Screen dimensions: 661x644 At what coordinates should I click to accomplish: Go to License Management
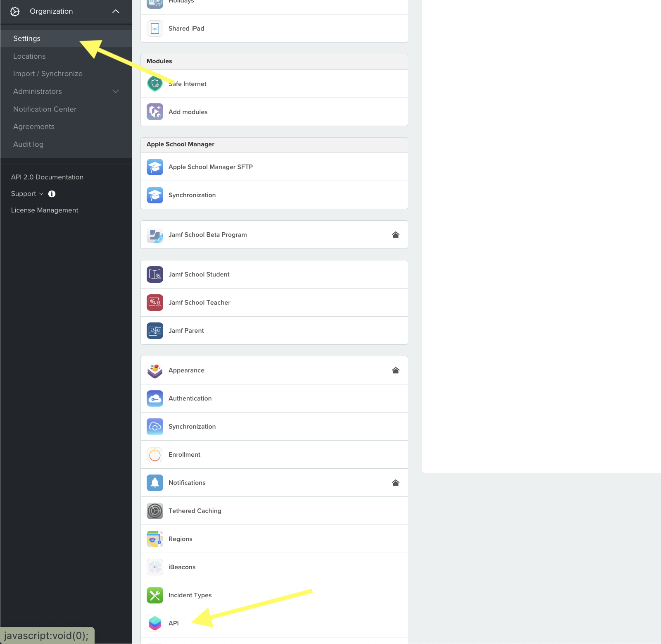(x=44, y=210)
